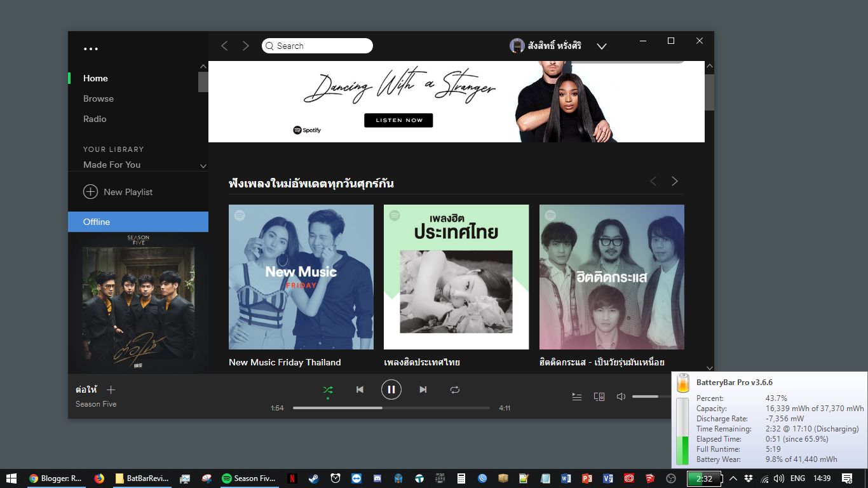
Task: Open Microsoft Word from the taskbar
Action: point(566,478)
